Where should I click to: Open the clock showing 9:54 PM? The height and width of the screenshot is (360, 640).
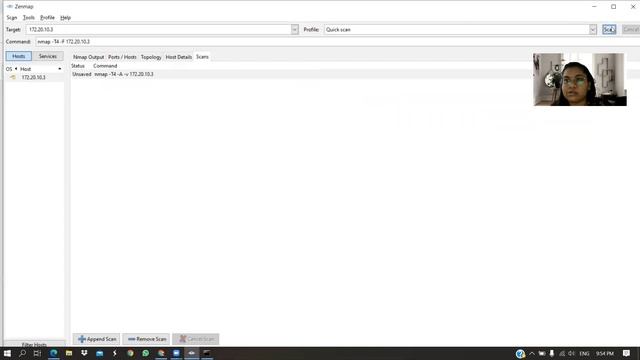point(605,353)
